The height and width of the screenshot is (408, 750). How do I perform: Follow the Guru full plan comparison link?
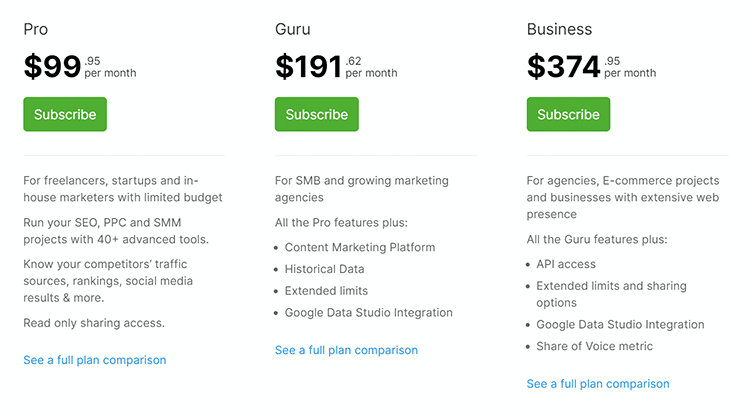pos(346,350)
